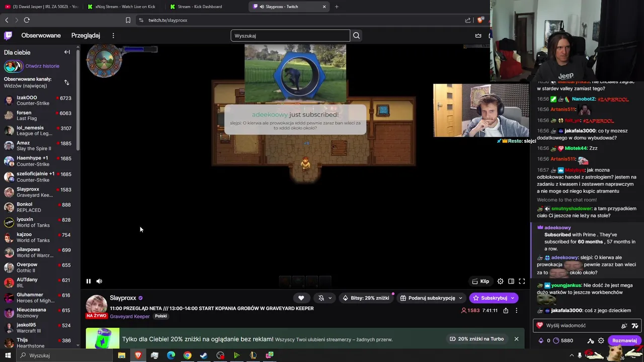Image resolution: width=644 pixels, height=362 pixels.
Task: Open player settings gear
Action: point(500,282)
